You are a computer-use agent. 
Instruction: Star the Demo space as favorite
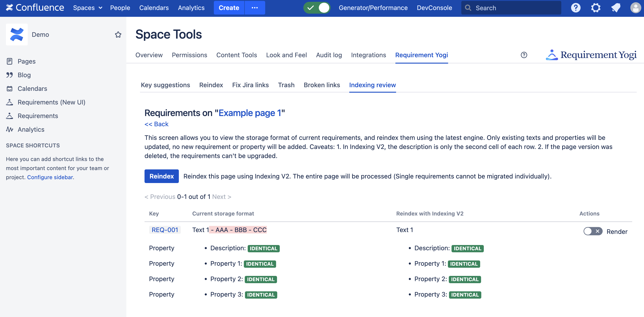pyautogui.click(x=118, y=35)
